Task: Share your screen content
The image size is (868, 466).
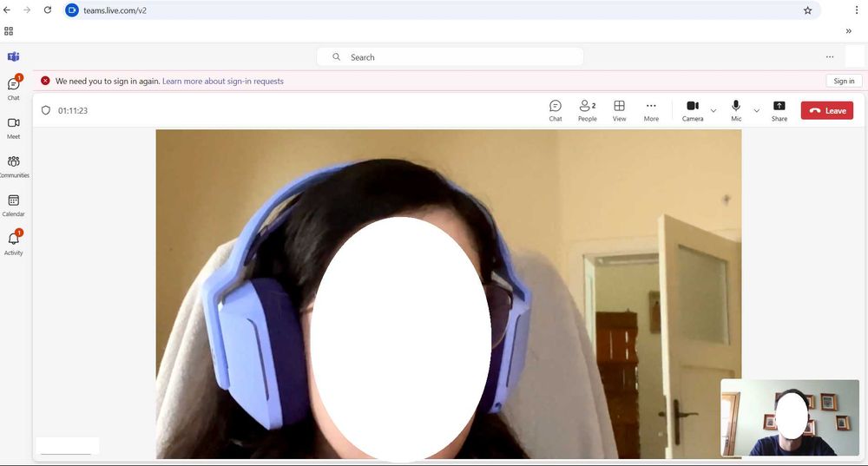Action: point(779,110)
